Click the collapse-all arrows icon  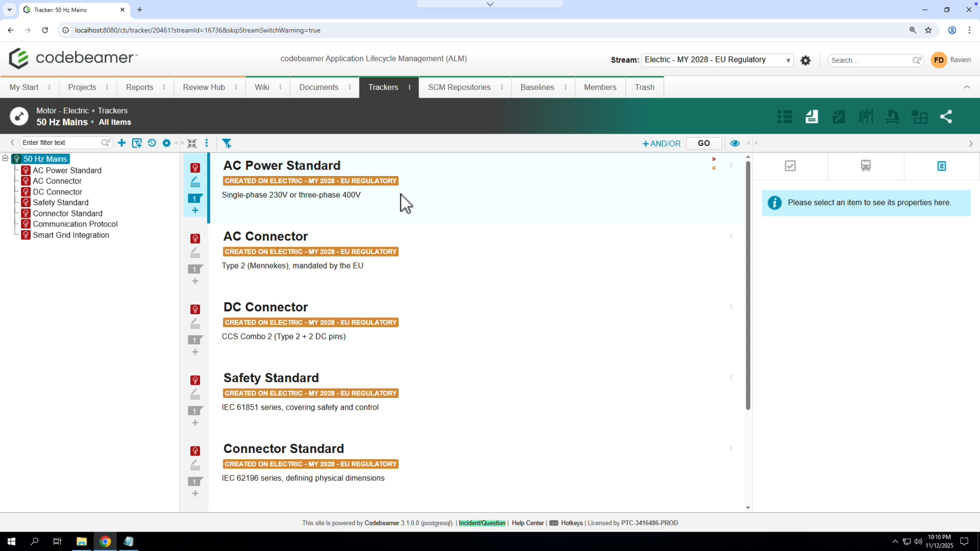click(x=192, y=143)
